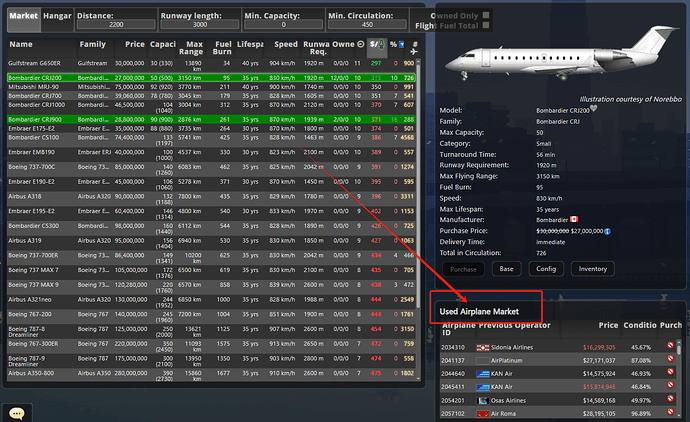Select the Mitsubishi MRJ-90 row
The height and width of the screenshot is (422, 690).
[x=211, y=87]
